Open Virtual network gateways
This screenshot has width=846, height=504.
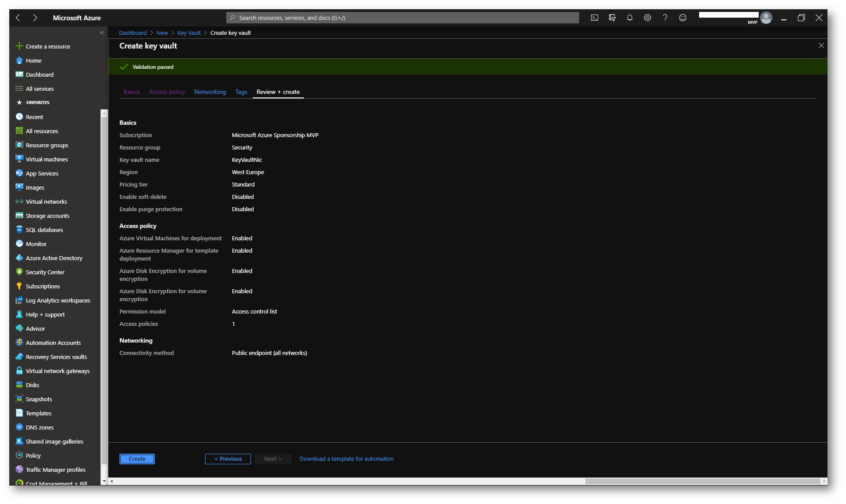pos(57,371)
